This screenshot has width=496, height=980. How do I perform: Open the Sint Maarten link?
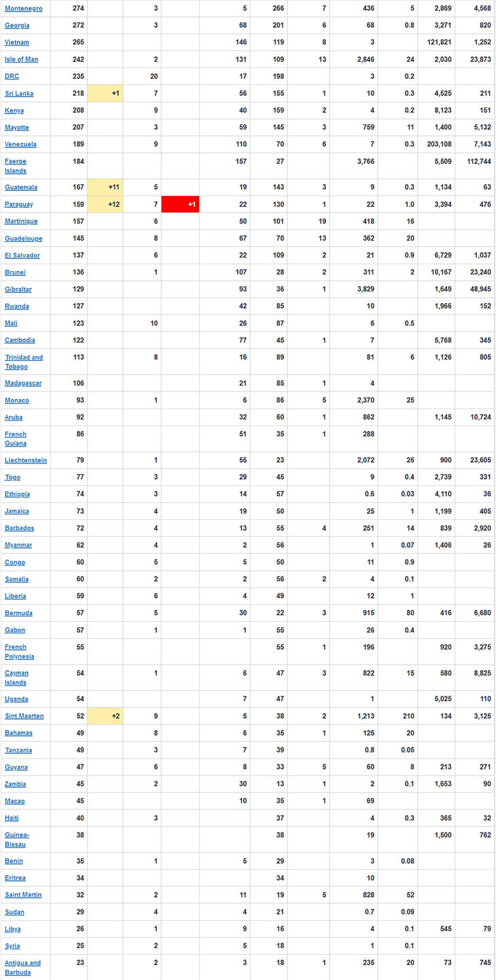click(x=24, y=716)
